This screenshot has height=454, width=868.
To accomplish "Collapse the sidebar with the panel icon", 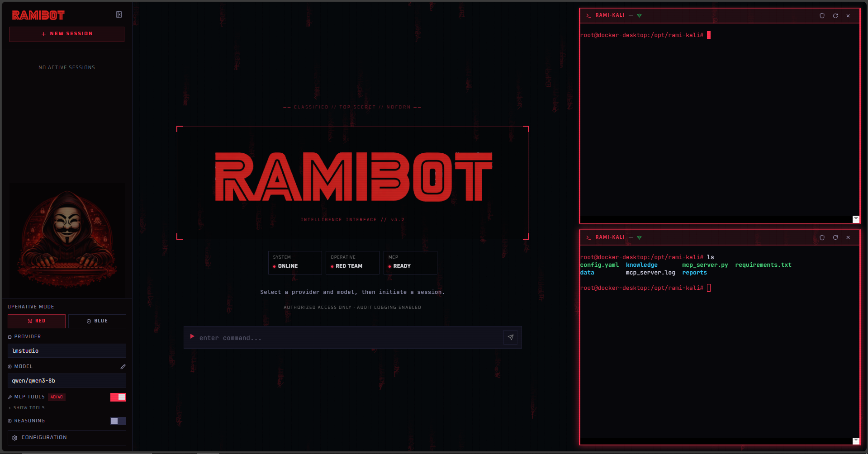I will click(119, 14).
